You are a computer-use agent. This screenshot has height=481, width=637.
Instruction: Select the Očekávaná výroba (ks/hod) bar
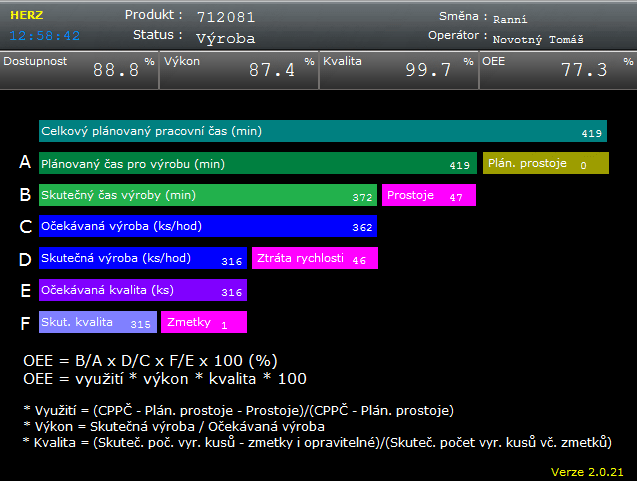coord(207,227)
